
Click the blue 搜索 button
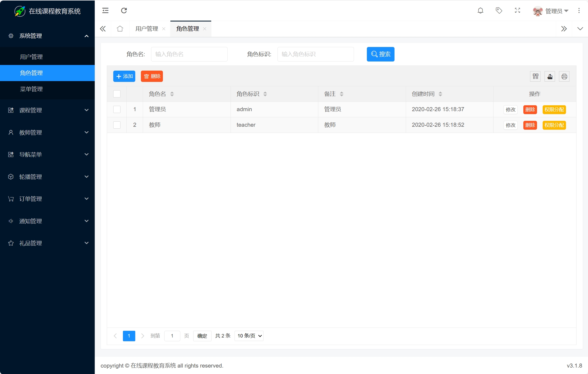click(380, 54)
